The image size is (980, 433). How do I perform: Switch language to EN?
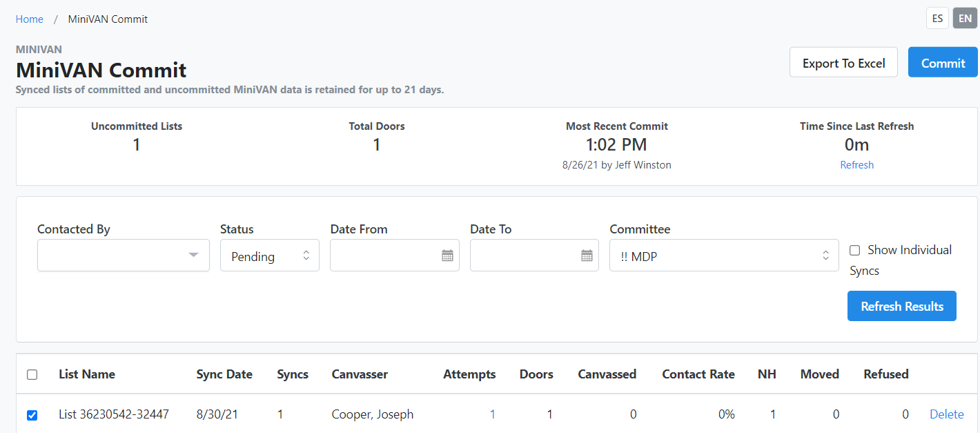965,19
